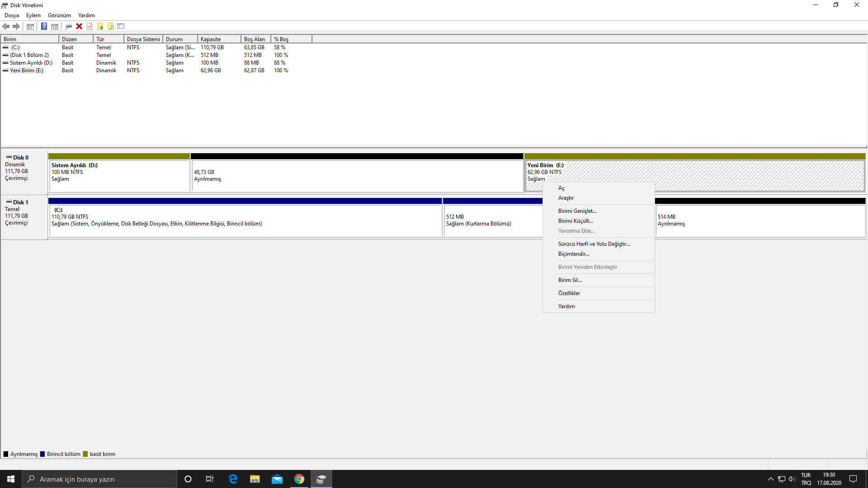Viewport: 868px width, 488px height.
Task: Select Sistem Ayrıldı (D:) row in volume list
Action: pyautogui.click(x=31, y=63)
